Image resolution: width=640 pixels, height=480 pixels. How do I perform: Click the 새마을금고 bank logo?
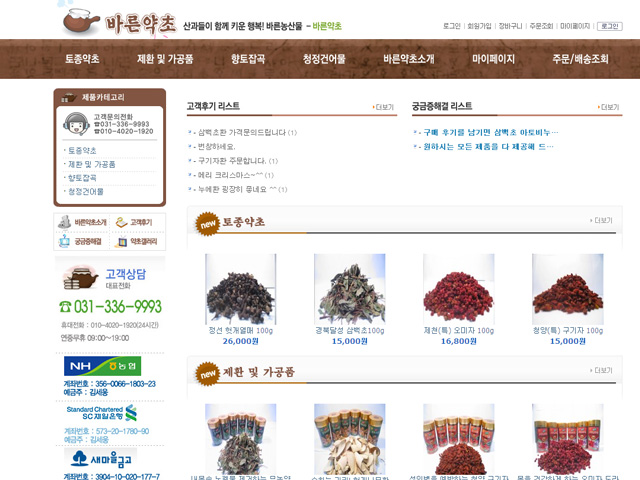(100, 459)
